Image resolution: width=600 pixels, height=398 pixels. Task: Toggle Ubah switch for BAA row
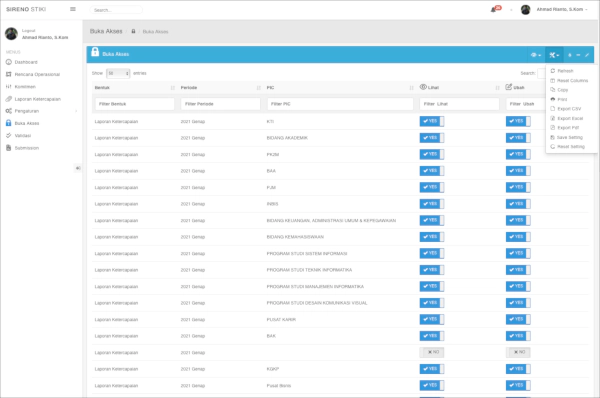[518, 171]
